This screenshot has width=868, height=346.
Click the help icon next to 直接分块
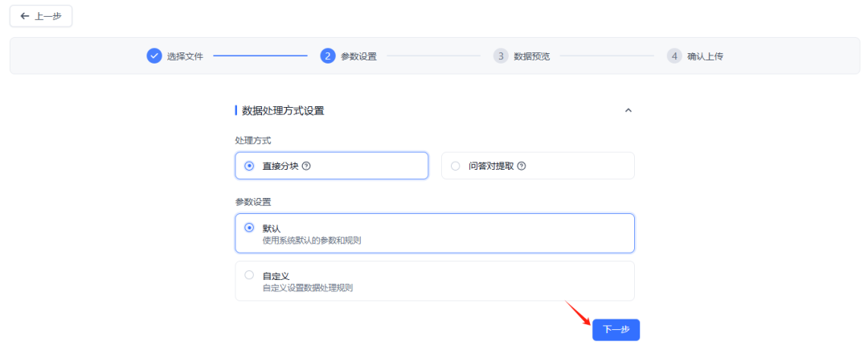coord(306,167)
